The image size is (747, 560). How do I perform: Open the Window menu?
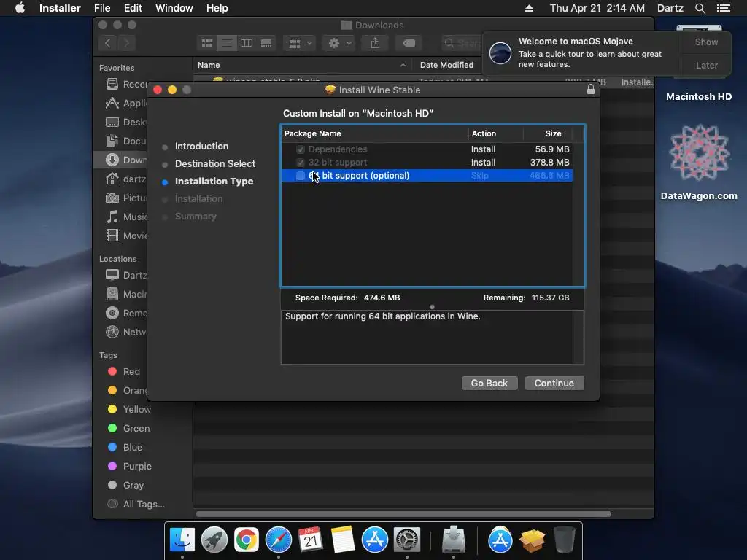coord(174,8)
